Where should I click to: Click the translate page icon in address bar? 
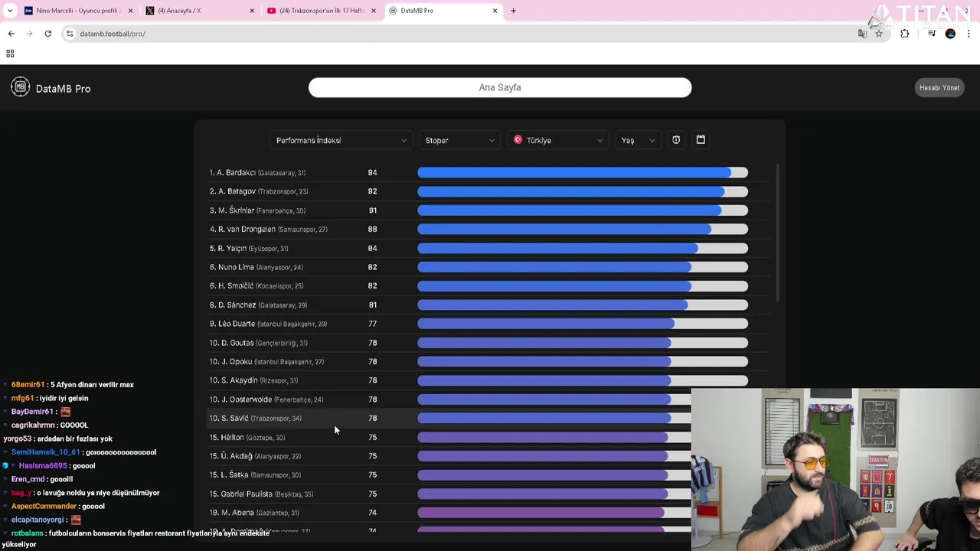click(863, 34)
